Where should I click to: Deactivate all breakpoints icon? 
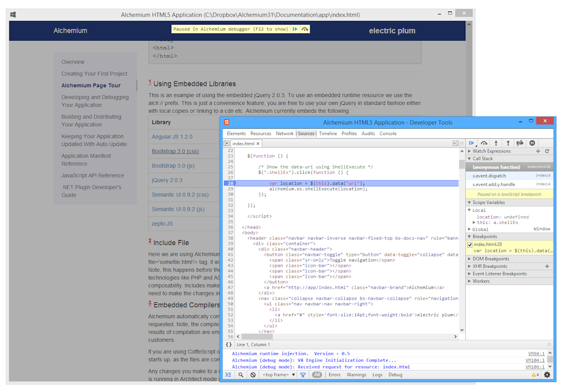point(520,143)
